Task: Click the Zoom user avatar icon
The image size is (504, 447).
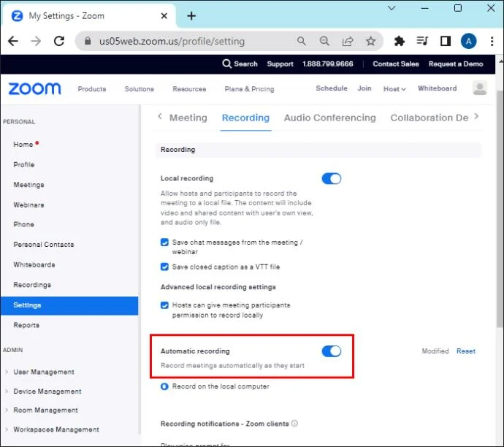Action: pos(480,88)
